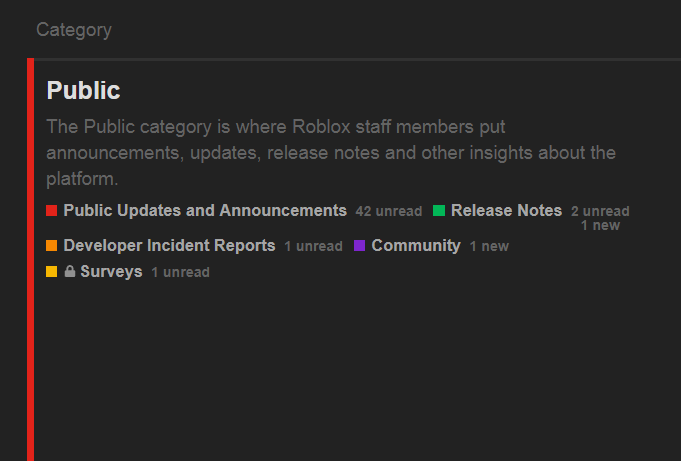This screenshot has height=461, width=681.
Task: Open the Surveys subcategory
Action: pos(111,272)
